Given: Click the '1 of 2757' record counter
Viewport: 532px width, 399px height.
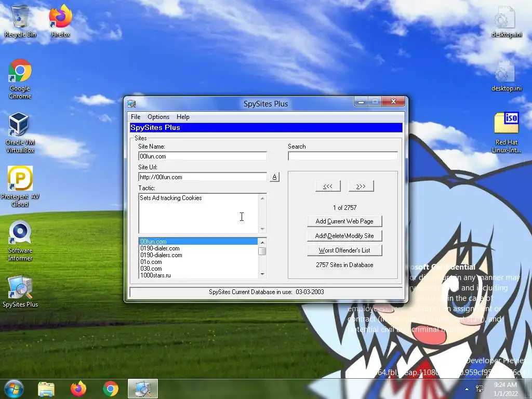Looking at the screenshot, I should point(345,208).
